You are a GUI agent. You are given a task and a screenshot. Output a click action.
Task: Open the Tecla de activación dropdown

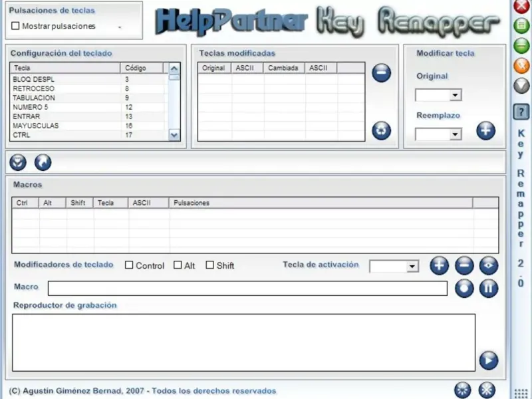[412, 267]
